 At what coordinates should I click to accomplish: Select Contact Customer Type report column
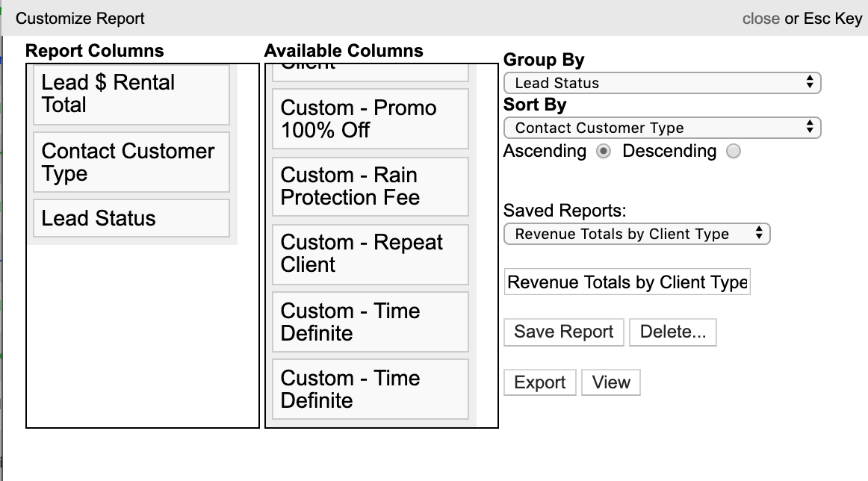coord(131,162)
